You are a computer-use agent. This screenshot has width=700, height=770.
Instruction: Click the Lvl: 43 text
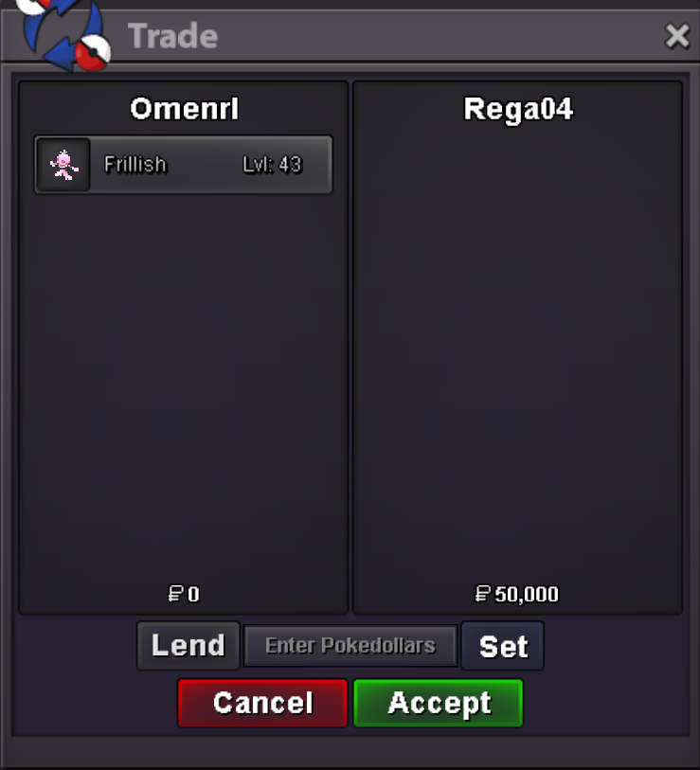point(272,165)
